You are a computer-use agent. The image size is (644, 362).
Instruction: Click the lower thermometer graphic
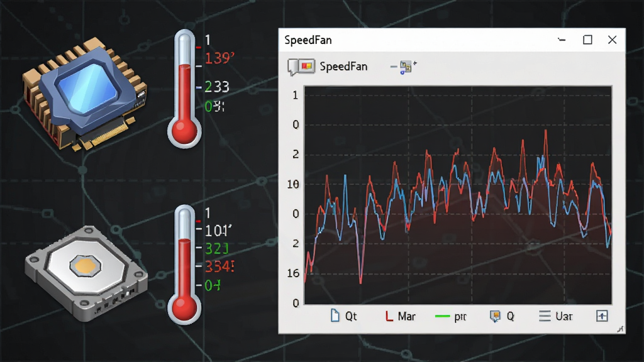point(184,265)
